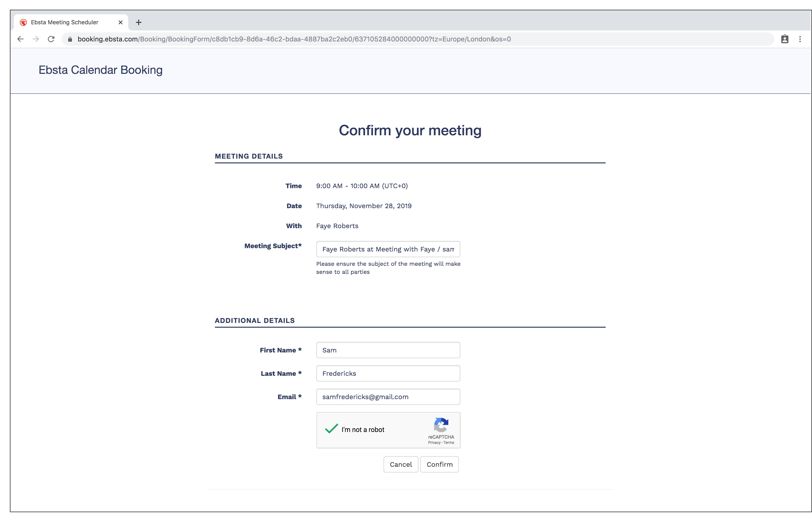The width and height of the screenshot is (812, 522).
Task: Click the lock site-info icon
Action: click(70, 39)
